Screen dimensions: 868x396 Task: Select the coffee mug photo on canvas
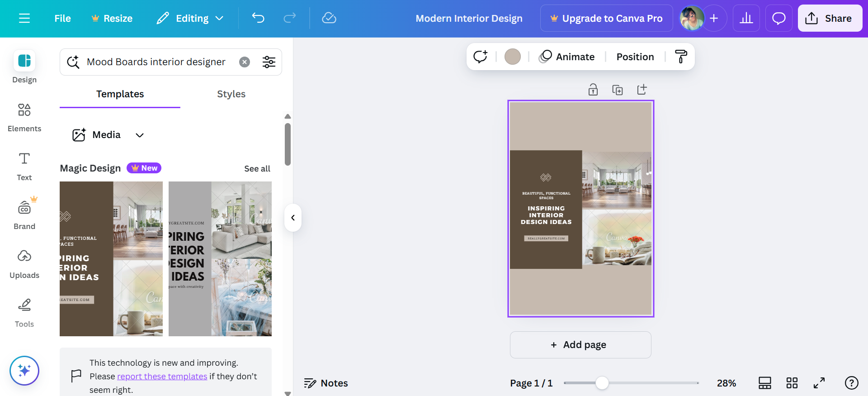point(617,237)
